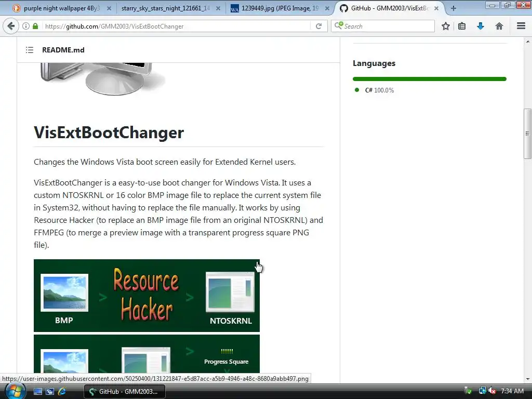Click the volume muted tray icon
The image size is (532, 399).
(491, 391)
